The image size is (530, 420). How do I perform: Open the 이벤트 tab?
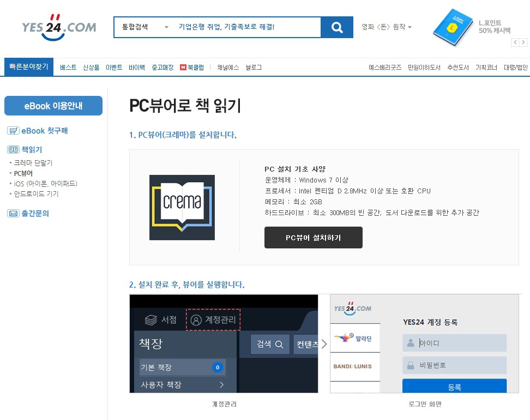point(114,68)
